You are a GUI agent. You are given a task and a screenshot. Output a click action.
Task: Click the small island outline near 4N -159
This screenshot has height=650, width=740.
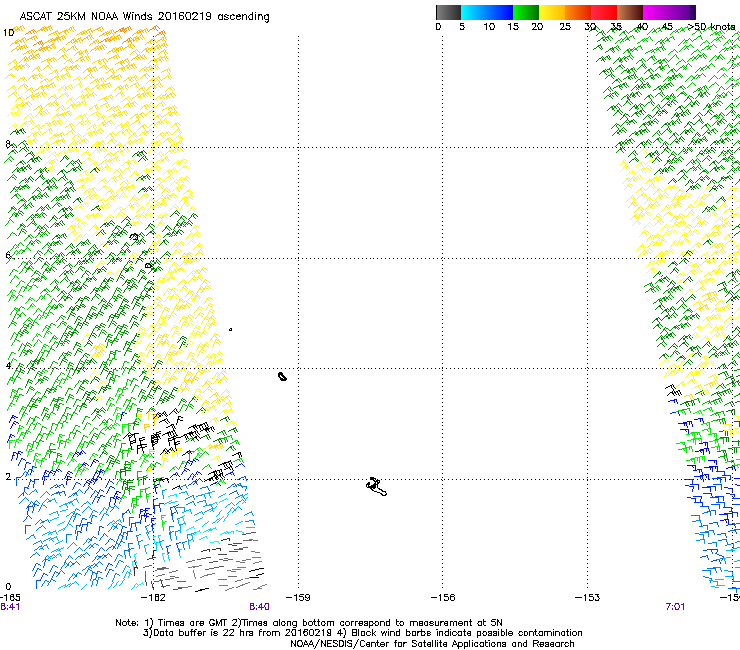point(282,376)
